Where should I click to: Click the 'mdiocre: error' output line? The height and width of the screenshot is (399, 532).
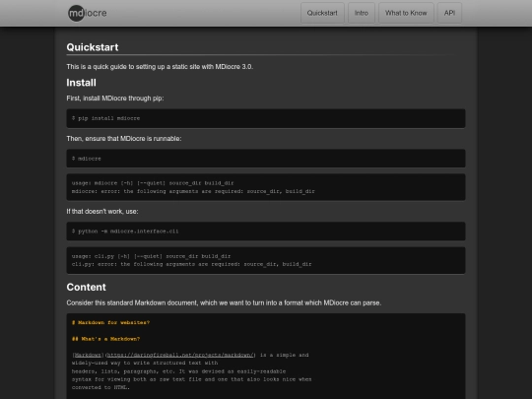(x=193, y=191)
